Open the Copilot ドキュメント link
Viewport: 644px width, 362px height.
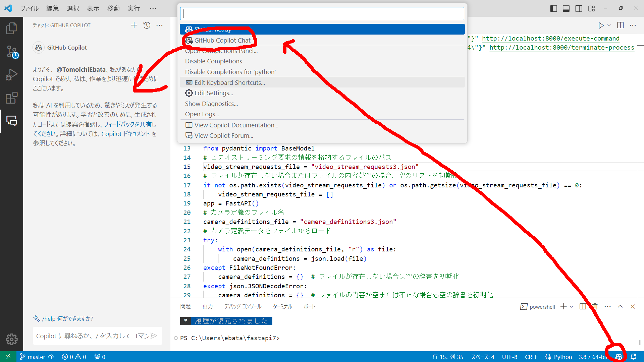click(x=125, y=134)
